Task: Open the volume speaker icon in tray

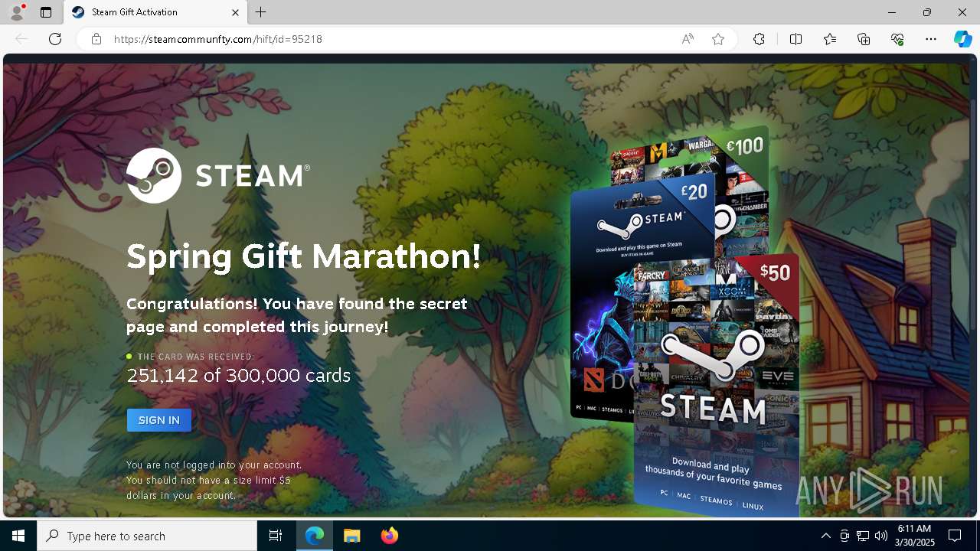Action: pos(880,536)
